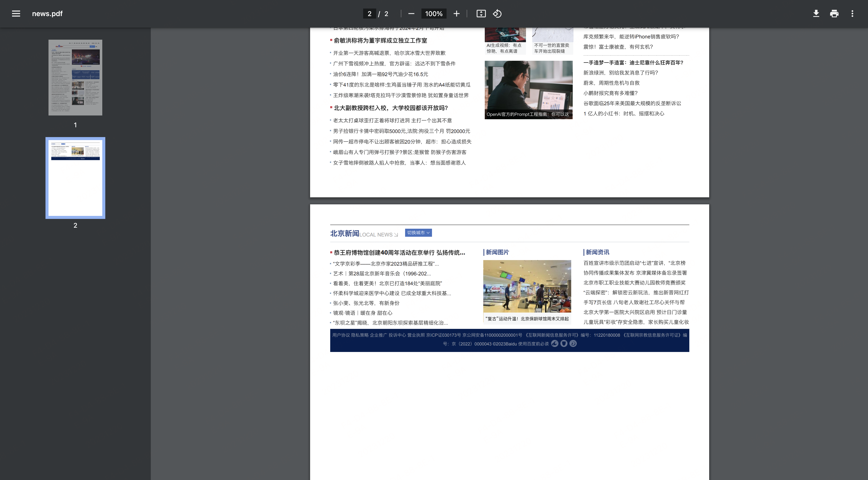Image resolution: width=868 pixels, height=480 pixels.
Task: Open 开业第一天游客高喊退票 news item
Action: tap(389, 53)
